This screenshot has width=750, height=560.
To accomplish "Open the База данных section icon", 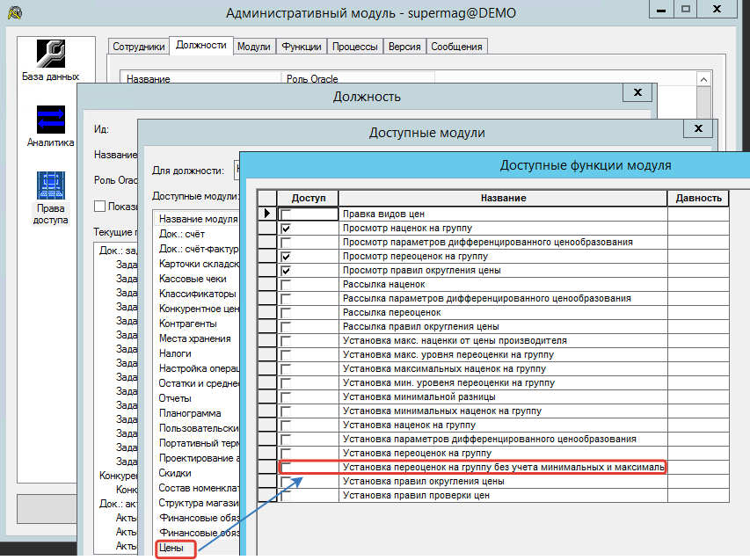I will point(51,53).
